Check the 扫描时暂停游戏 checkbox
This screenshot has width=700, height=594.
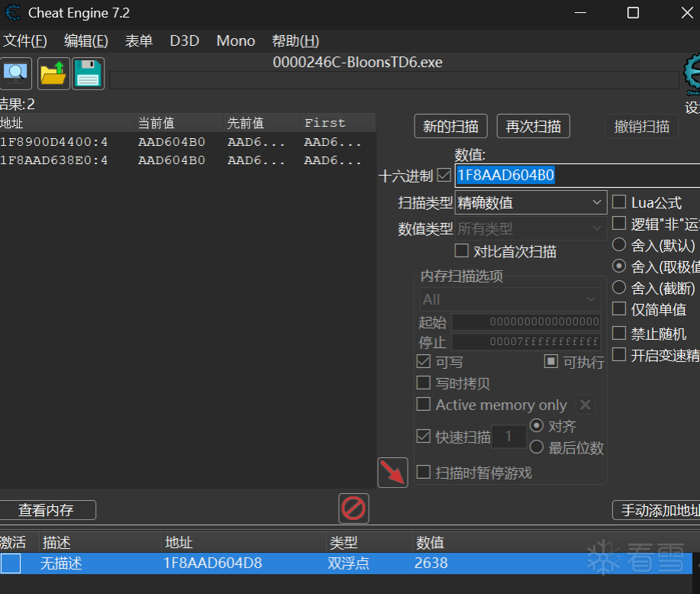click(x=423, y=472)
